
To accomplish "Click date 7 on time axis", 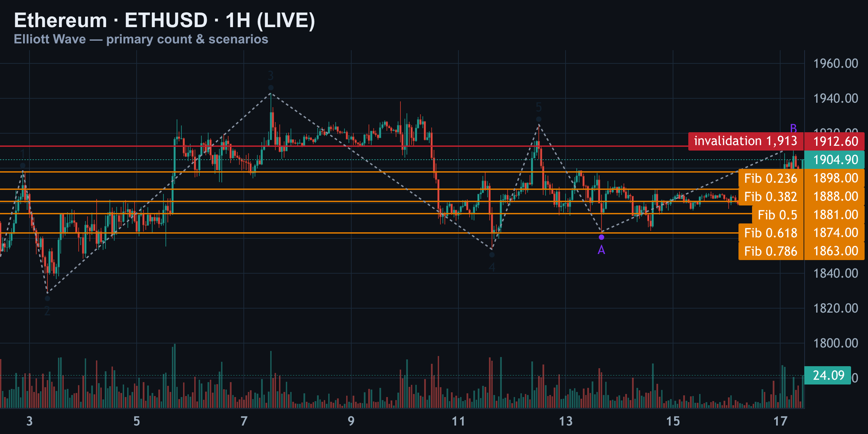I will coord(244,421).
